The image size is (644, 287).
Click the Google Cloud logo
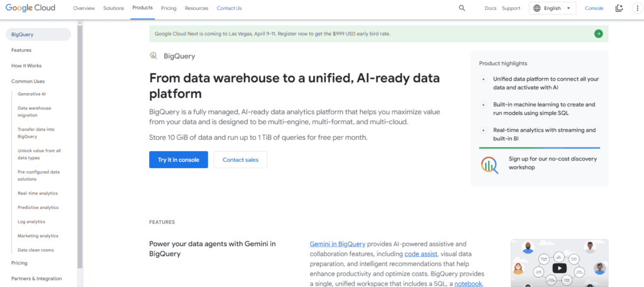click(x=30, y=8)
